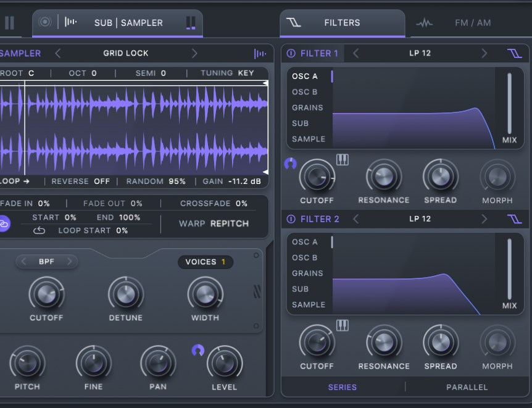
Task: Click the waveform icon right of Grid Lock
Action: coord(260,54)
